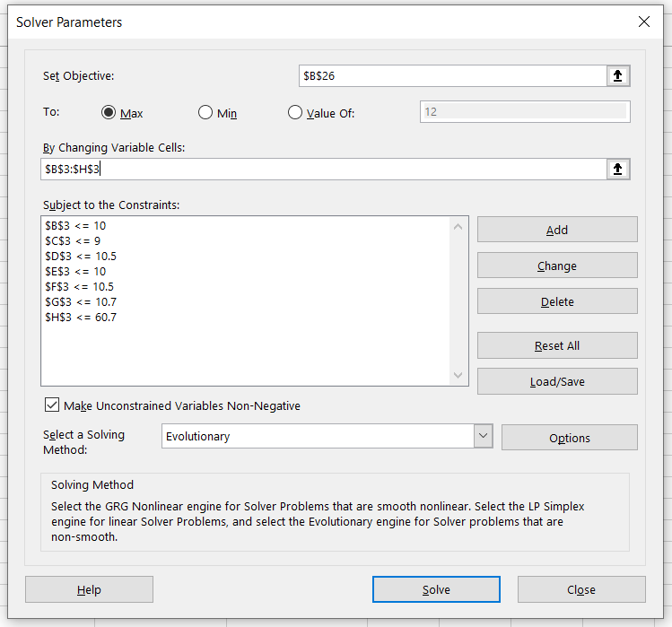Close the Solver Parameters dialog with X

pyautogui.click(x=643, y=22)
